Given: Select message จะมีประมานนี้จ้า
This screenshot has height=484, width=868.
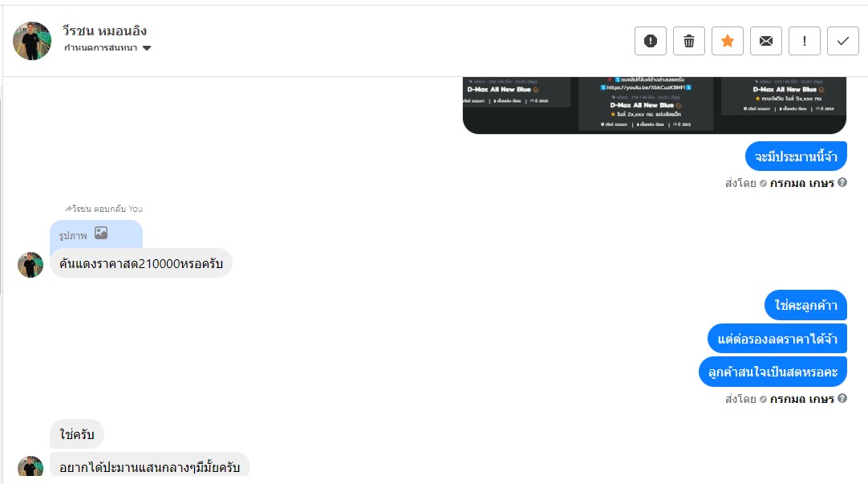Looking at the screenshot, I should pyautogui.click(x=796, y=157).
